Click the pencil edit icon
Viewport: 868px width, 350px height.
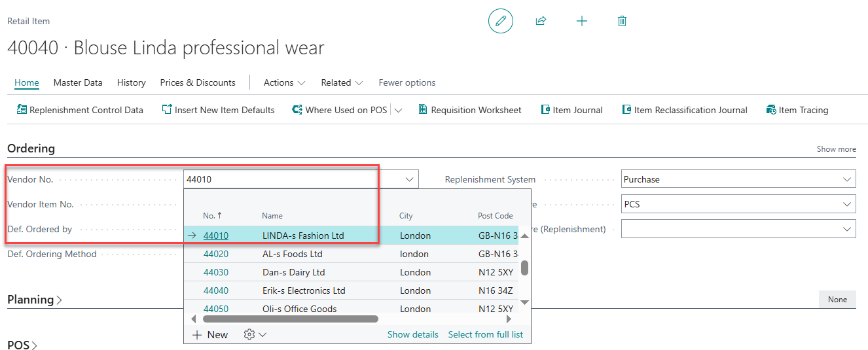point(501,21)
